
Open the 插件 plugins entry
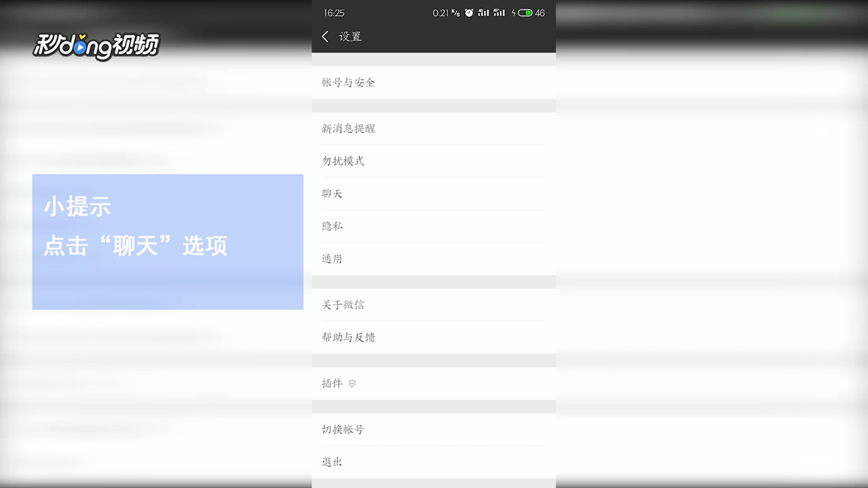pos(332,383)
